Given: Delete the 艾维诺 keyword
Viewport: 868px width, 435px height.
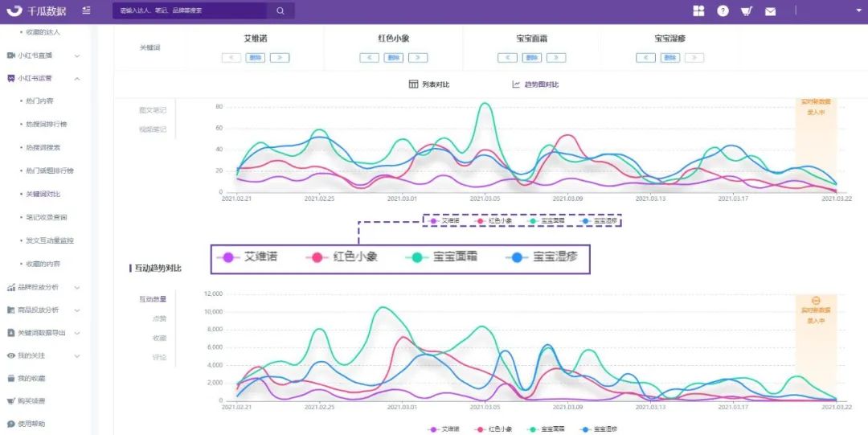Looking at the screenshot, I should (256, 58).
